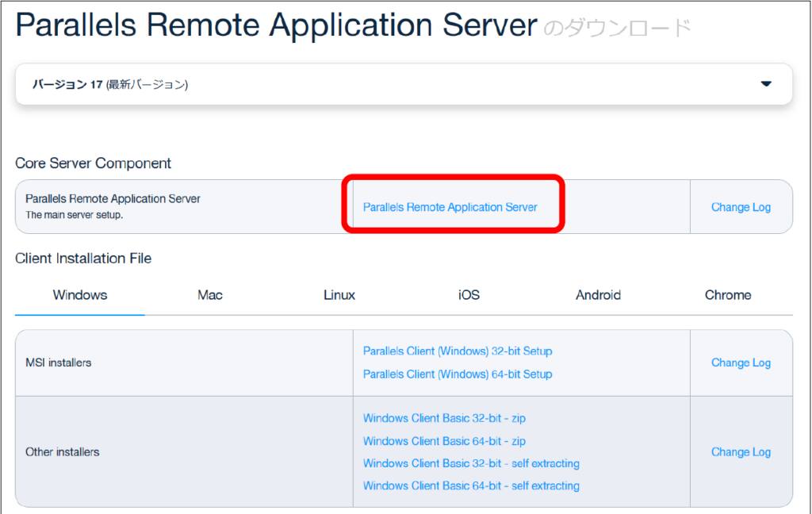812x514 pixels.
Task: Select the iOS tab
Action: [x=469, y=295]
